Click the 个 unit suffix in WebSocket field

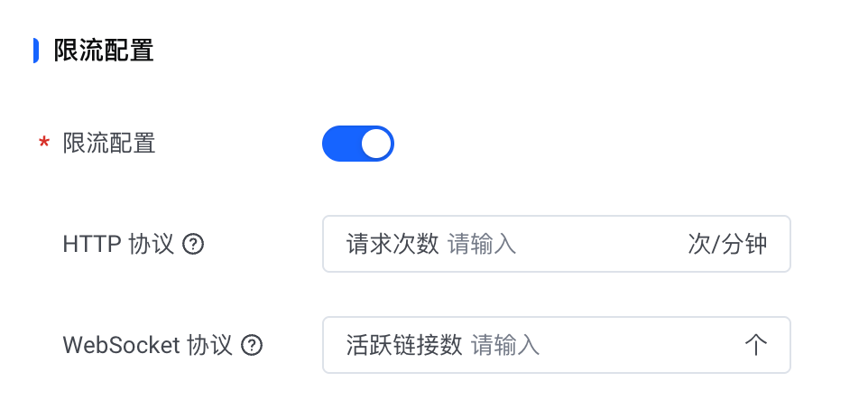click(x=755, y=345)
